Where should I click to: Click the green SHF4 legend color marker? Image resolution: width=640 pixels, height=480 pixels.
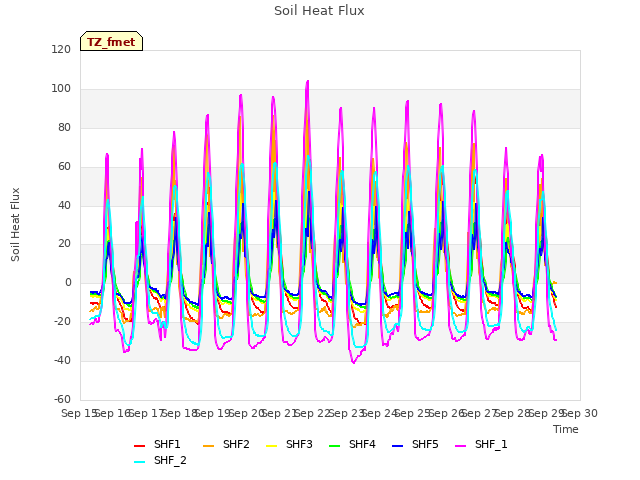(x=334, y=446)
